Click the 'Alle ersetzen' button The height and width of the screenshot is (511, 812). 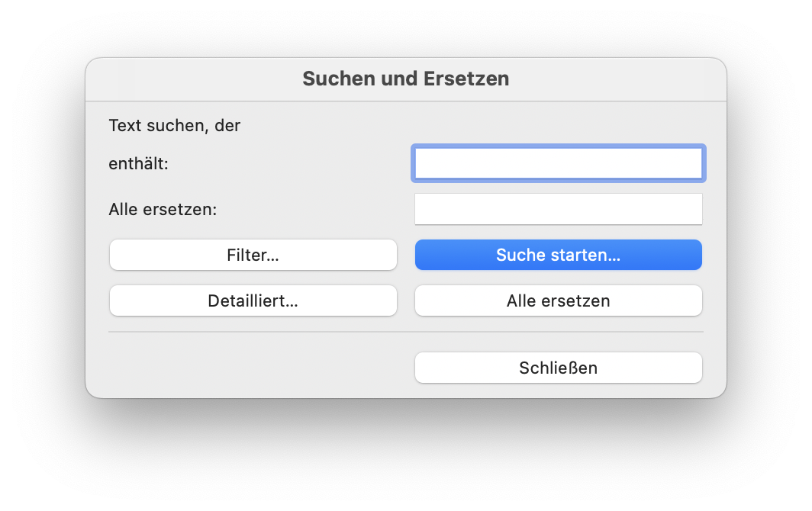(559, 300)
